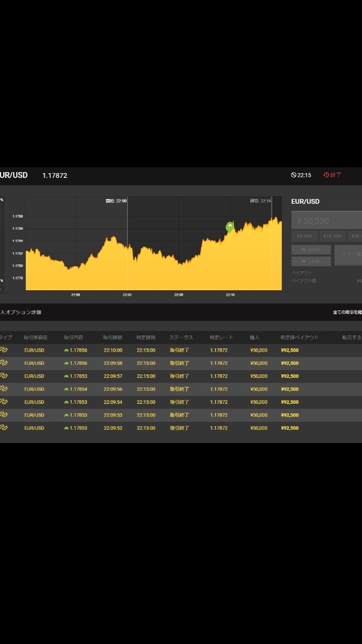Click the 判定レート column header
The image size is (362, 644).
[221, 337]
